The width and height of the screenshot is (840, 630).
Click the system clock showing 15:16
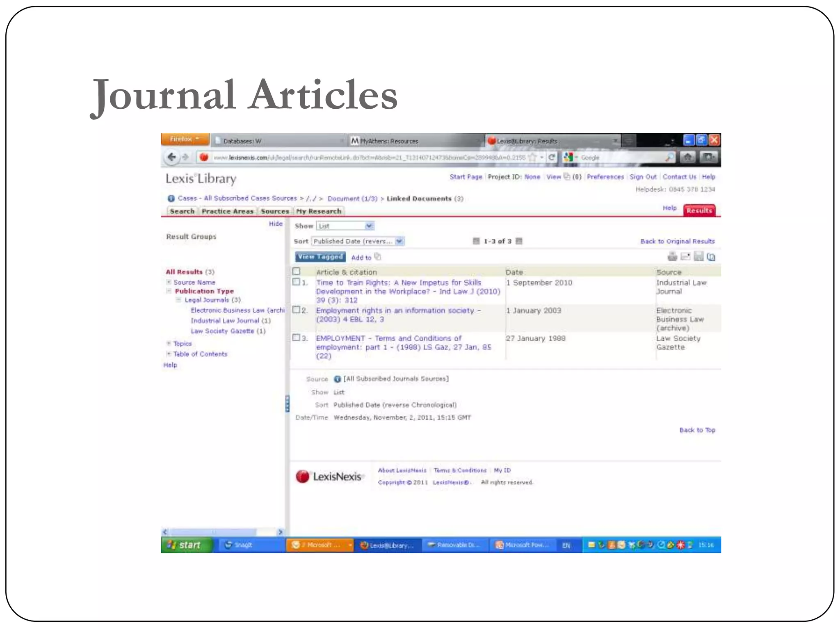706,545
